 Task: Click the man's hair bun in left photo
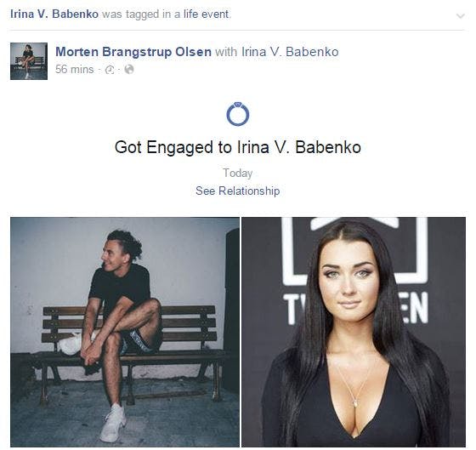tap(133, 244)
